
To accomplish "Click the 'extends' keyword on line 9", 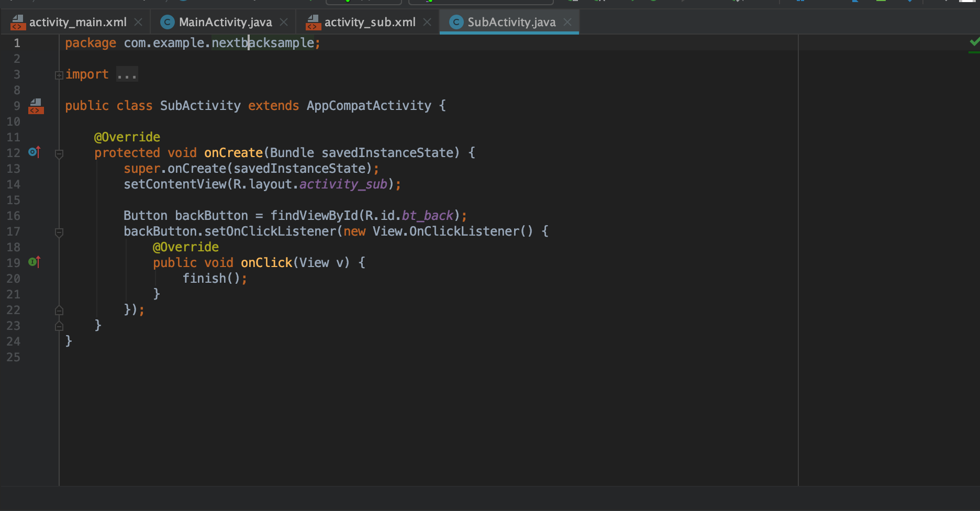I will pyautogui.click(x=273, y=106).
